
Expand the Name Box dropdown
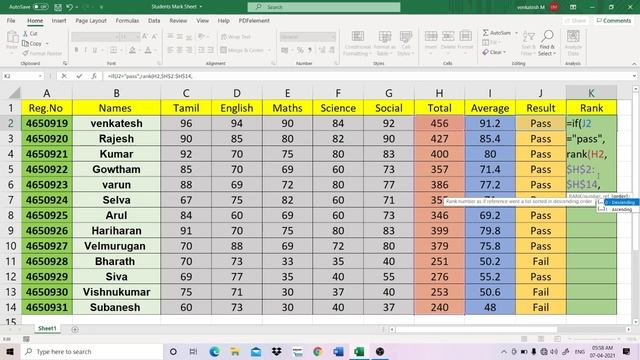(x=40, y=76)
